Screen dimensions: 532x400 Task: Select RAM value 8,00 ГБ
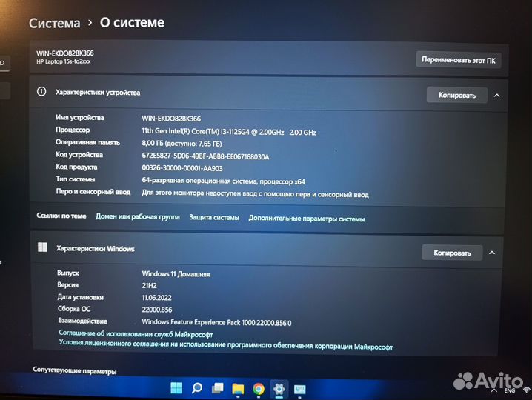(x=182, y=144)
